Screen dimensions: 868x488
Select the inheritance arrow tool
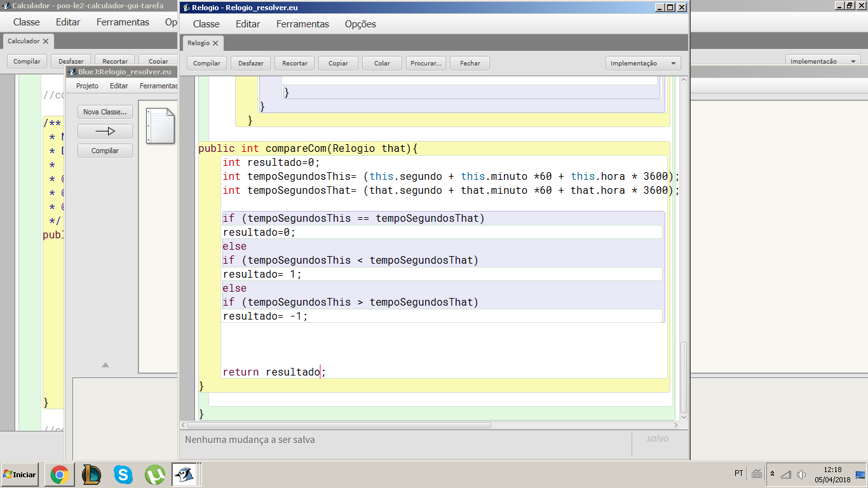tap(105, 132)
